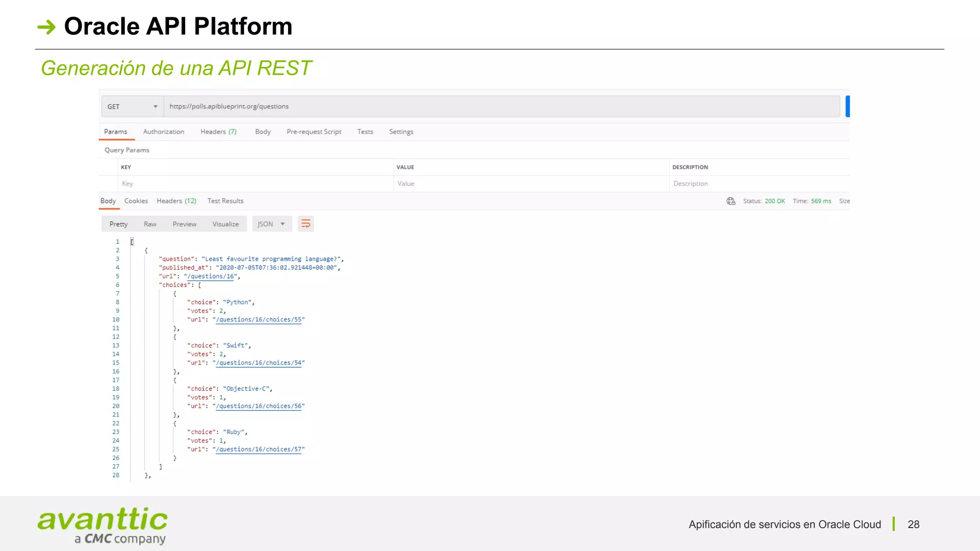Screen dimensions: 980x551
Task: Follow the /questions/16/choices/56 link
Action: [258, 406]
